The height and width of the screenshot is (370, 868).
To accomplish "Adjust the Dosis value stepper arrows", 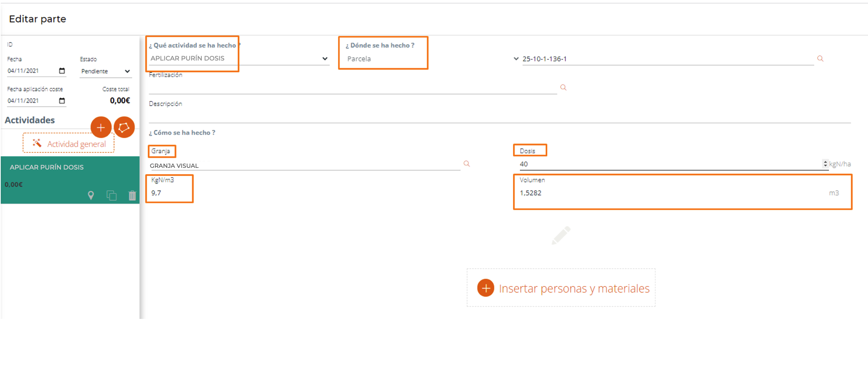I will [825, 164].
